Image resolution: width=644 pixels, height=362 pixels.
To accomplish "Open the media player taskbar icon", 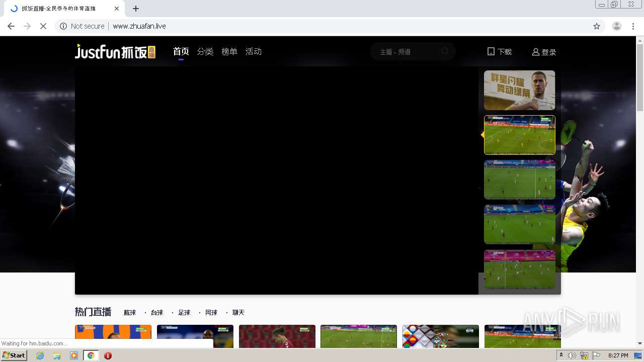I will (74, 355).
